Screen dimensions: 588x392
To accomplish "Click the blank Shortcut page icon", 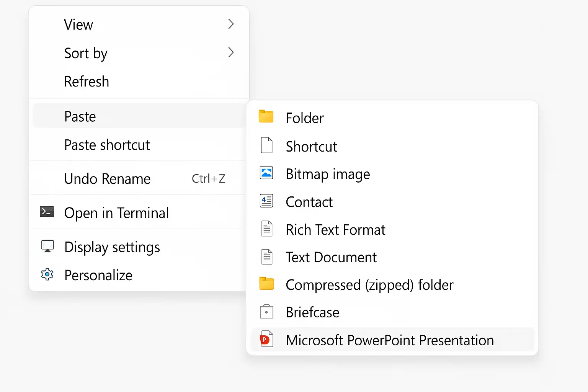I will (266, 145).
